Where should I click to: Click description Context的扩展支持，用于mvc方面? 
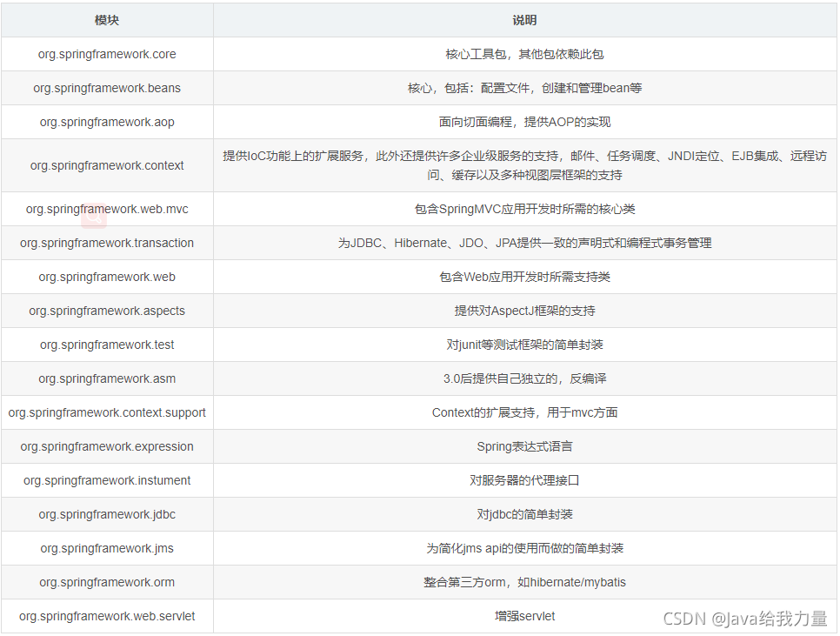point(524,412)
